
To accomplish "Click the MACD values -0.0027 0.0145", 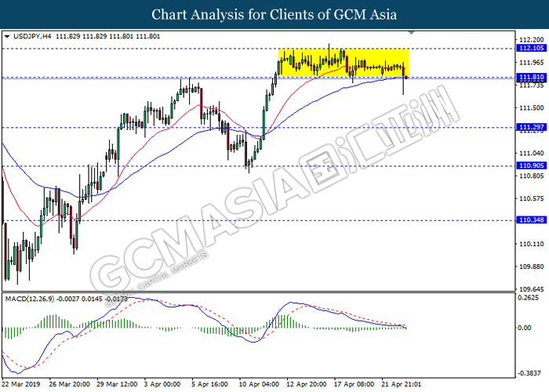I will (x=79, y=299).
